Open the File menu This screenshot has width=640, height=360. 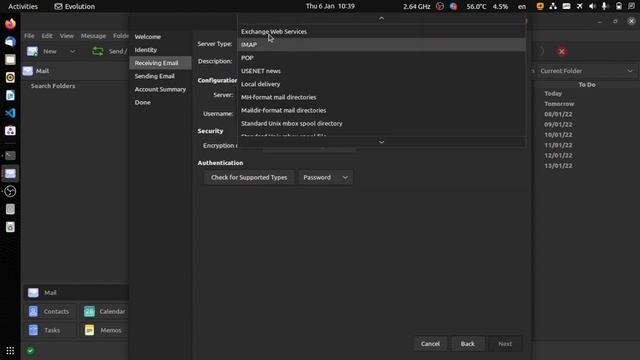point(29,36)
